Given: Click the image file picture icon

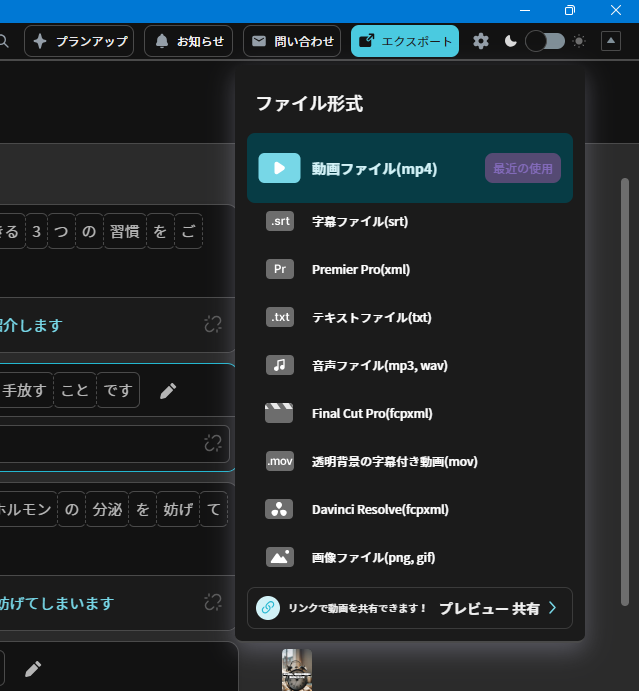Looking at the screenshot, I should (x=280, y=557).
